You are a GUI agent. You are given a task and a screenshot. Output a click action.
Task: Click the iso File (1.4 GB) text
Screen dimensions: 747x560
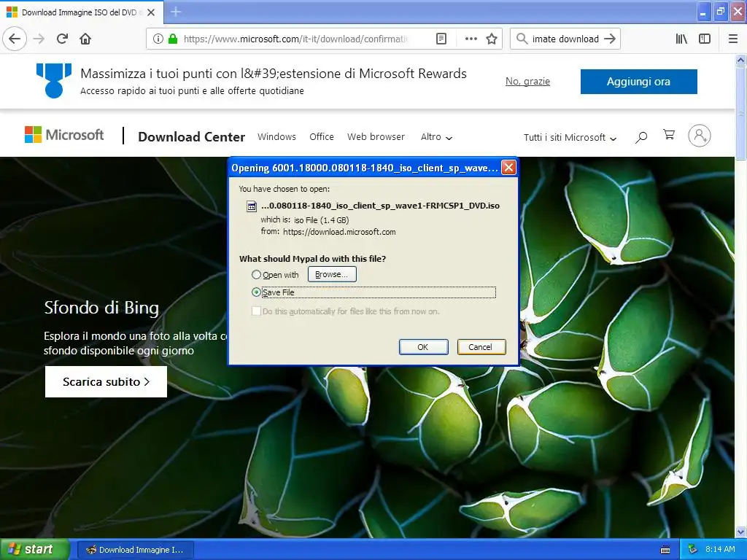click(322, 220)
